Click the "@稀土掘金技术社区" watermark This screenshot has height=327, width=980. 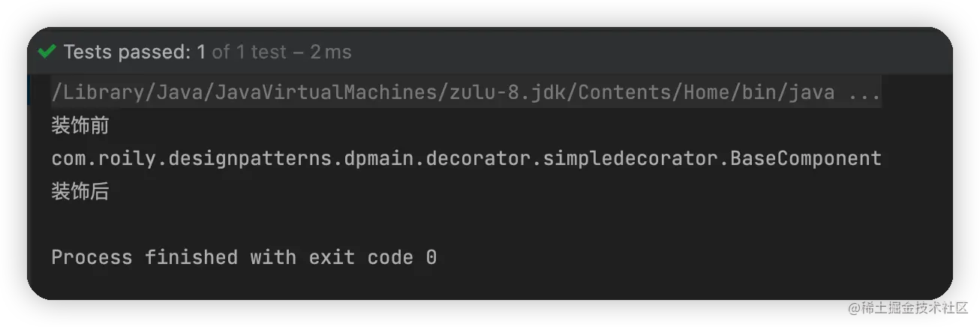(x=906, y=307)
